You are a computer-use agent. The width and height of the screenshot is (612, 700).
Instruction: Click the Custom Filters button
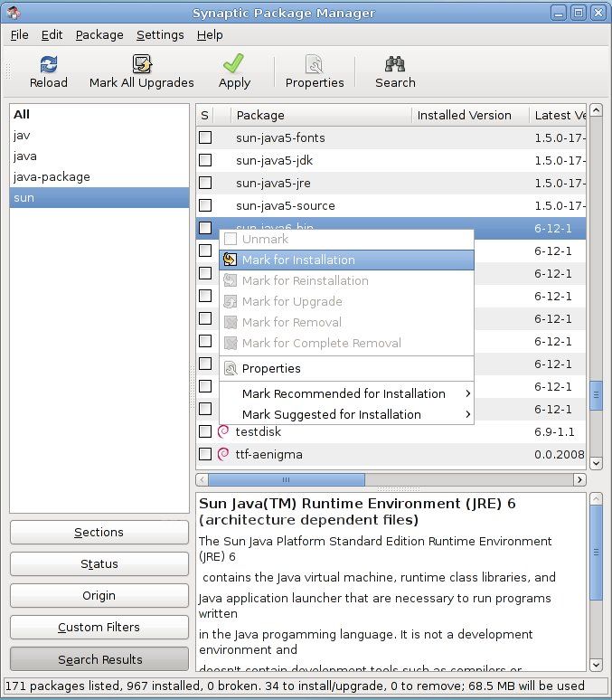[x=99, y=627]
